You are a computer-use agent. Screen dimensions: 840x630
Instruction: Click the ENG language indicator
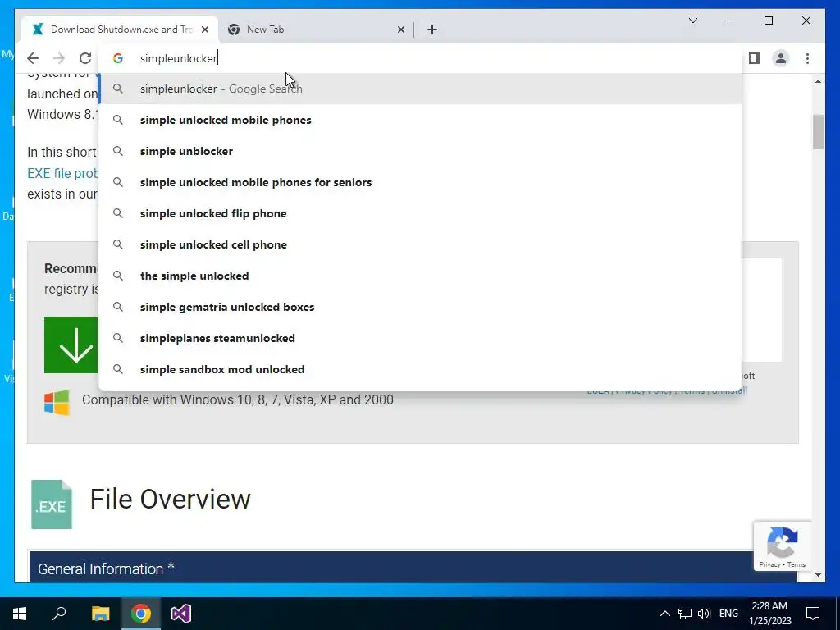point(728,614)
